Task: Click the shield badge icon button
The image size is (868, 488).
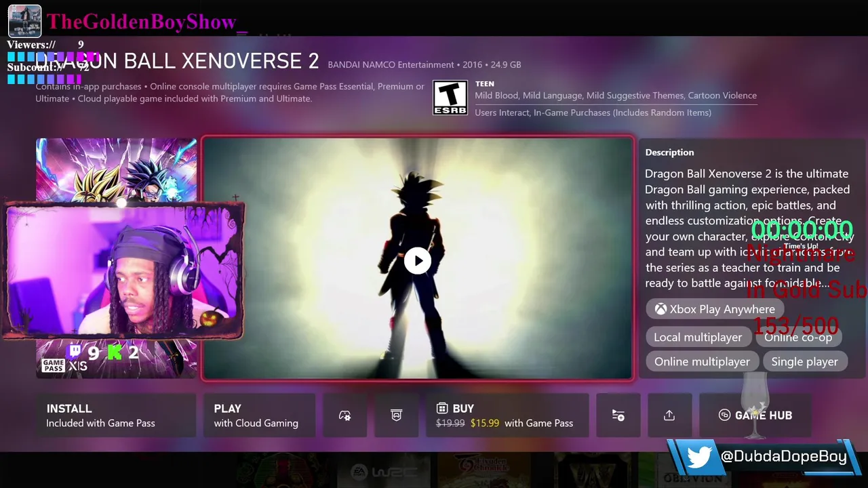Action: (397, 415)
